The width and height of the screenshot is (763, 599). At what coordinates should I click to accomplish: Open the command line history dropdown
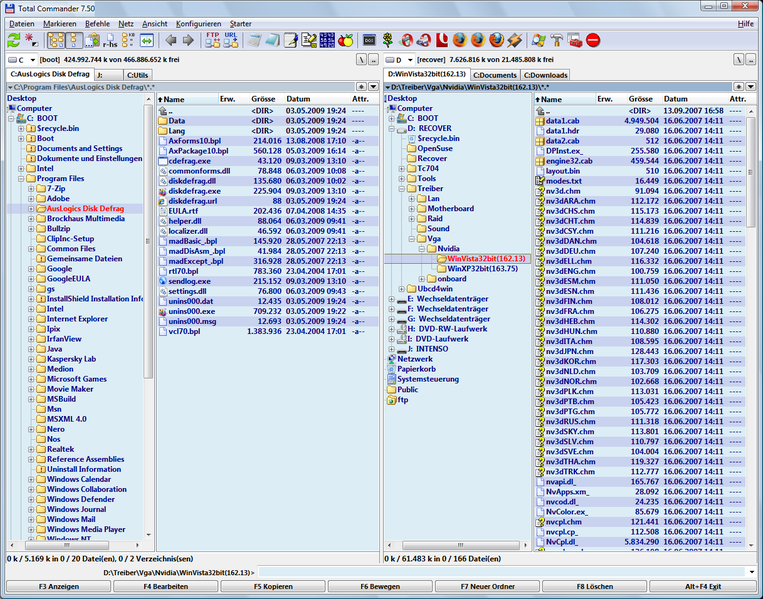coord(752,572)
